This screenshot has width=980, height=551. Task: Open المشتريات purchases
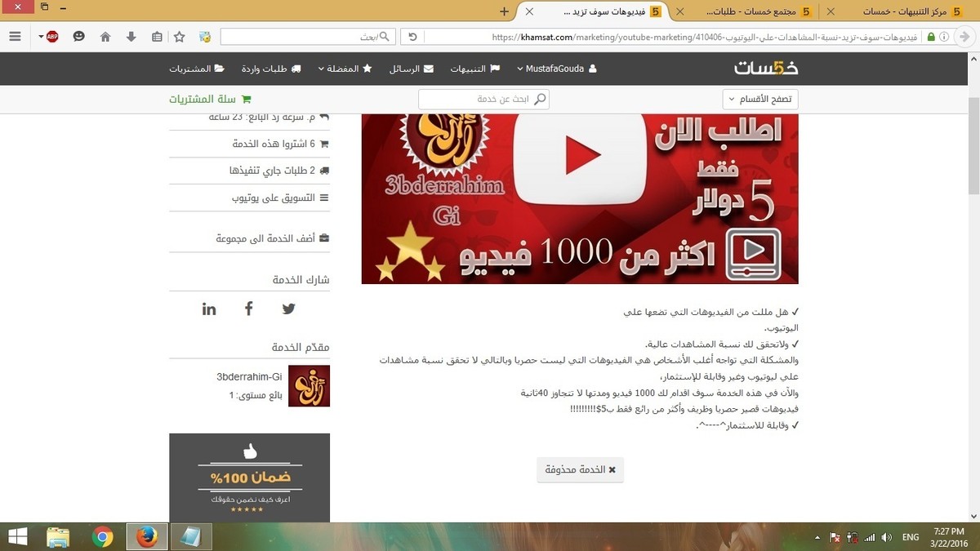coord(197,69)
